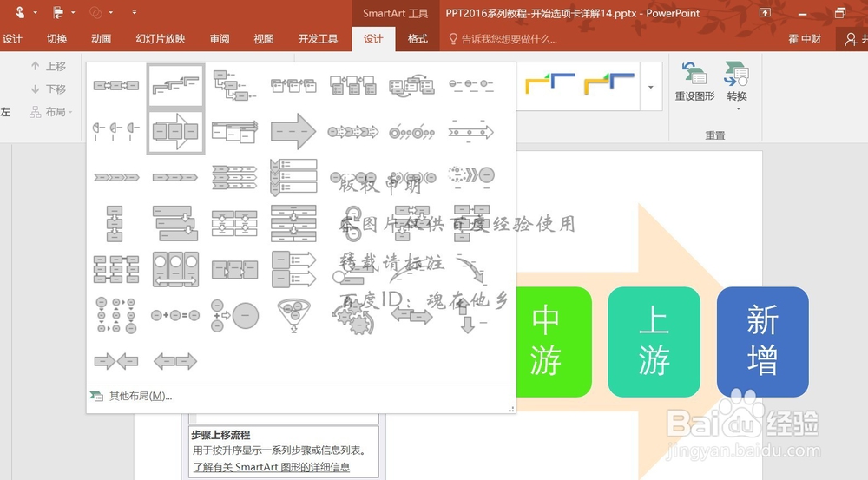This screenshot has width=868, height=480.
Task: Open the 视图 view tab
Action: (x=264, y=39)
